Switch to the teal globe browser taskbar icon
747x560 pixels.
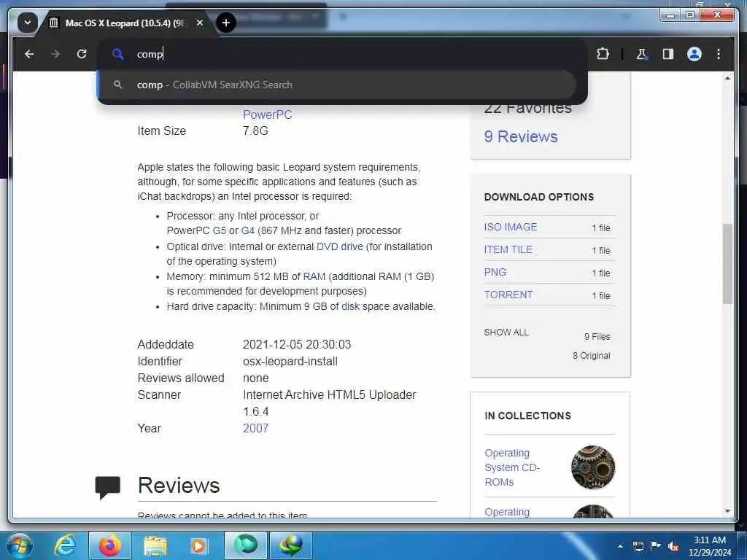[246, 545]
